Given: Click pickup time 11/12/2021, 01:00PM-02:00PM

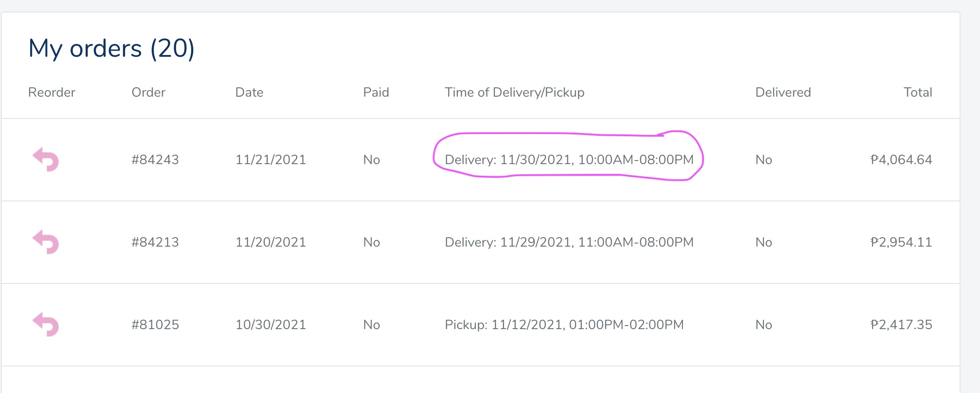Looking at the screenshot, I should pos(564,325).
